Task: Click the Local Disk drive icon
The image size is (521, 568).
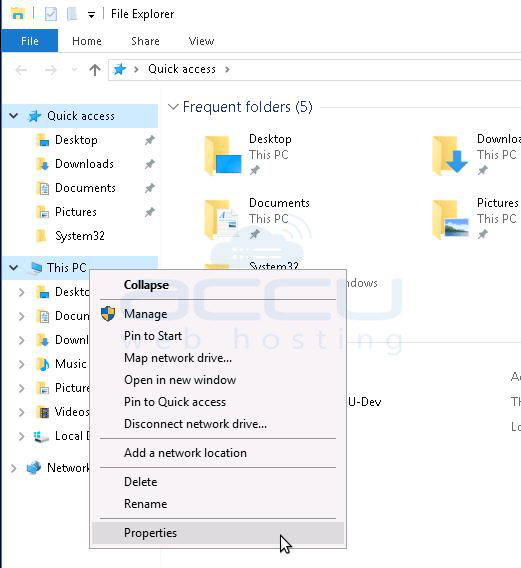Action: click(x=41, y=437)
